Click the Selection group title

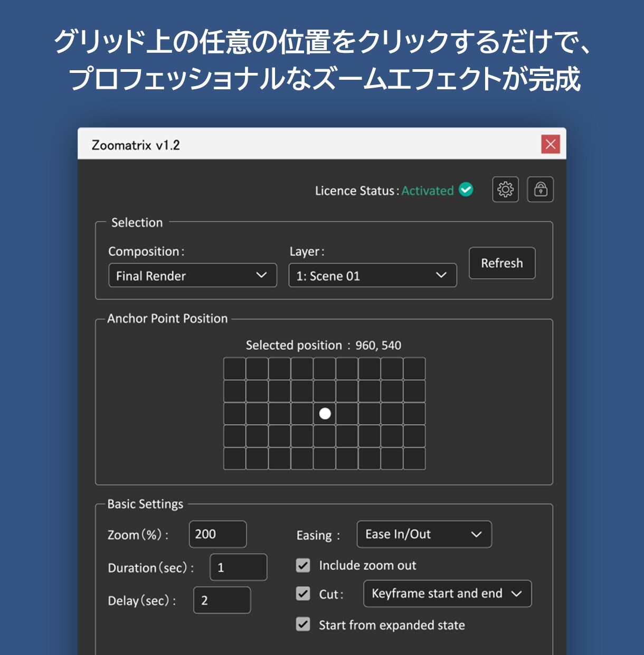click(137, 222)
